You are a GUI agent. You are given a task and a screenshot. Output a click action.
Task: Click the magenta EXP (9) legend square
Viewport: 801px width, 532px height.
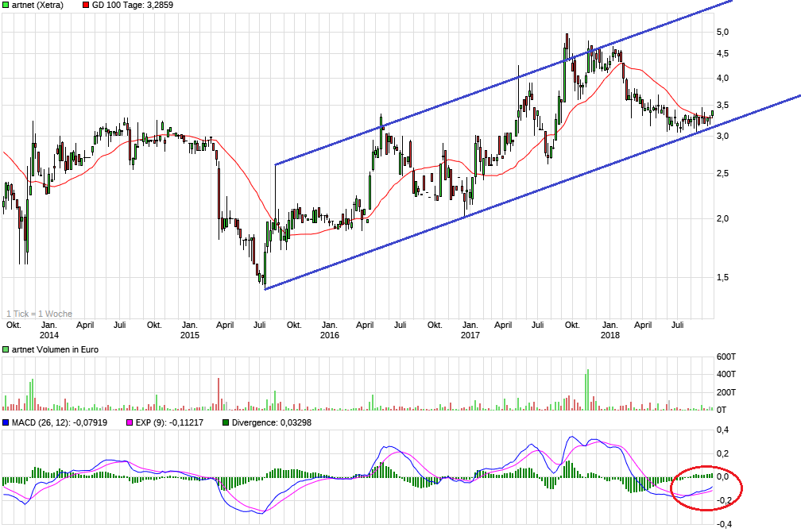(129, 422)
